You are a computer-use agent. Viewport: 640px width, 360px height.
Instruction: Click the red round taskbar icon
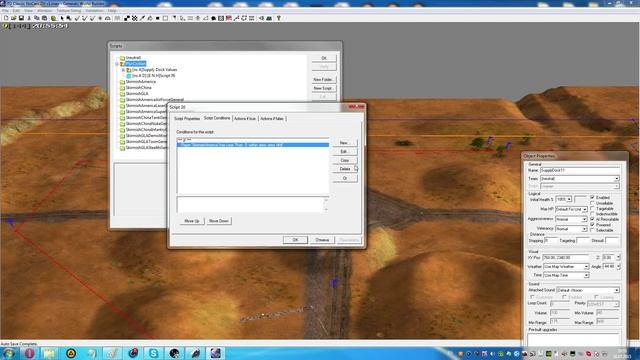pos(29,353)
